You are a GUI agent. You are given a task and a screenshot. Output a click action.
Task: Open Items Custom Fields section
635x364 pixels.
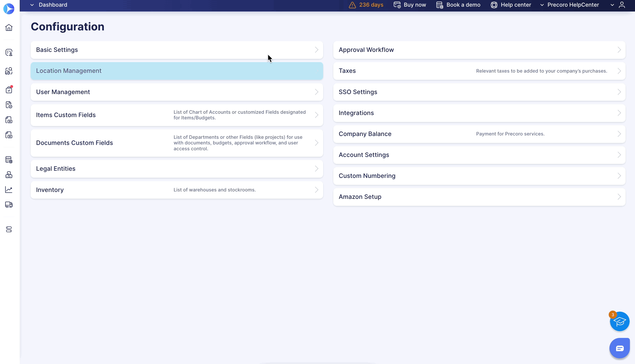coord(177,115)
